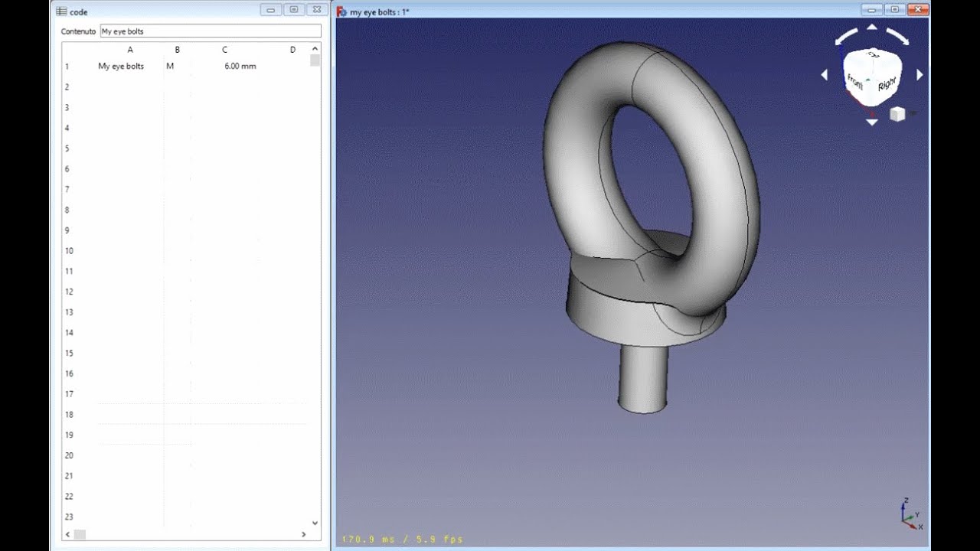This screenshot has height=551, width=980.
Task: Click horizontal scrollbar right arrow
Action: point(305,534)
